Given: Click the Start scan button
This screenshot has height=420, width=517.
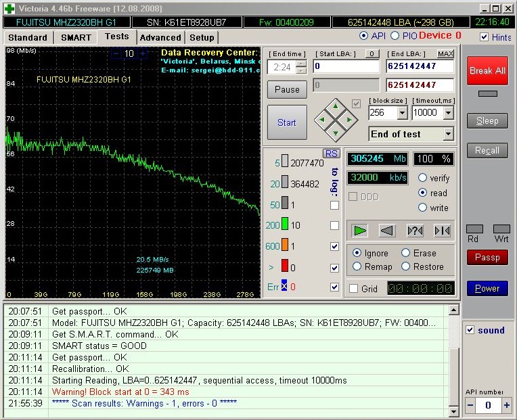Looking at the screenshot, I should 287,122.
